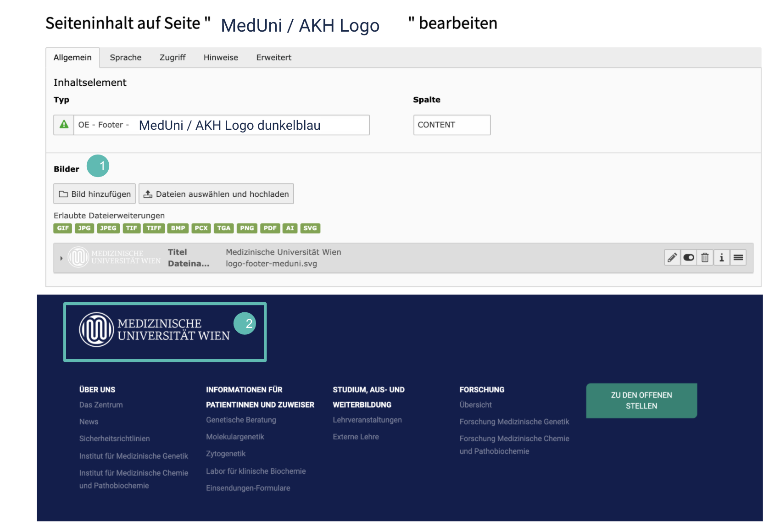Open Externe Lehre footer link

[356, 437]
